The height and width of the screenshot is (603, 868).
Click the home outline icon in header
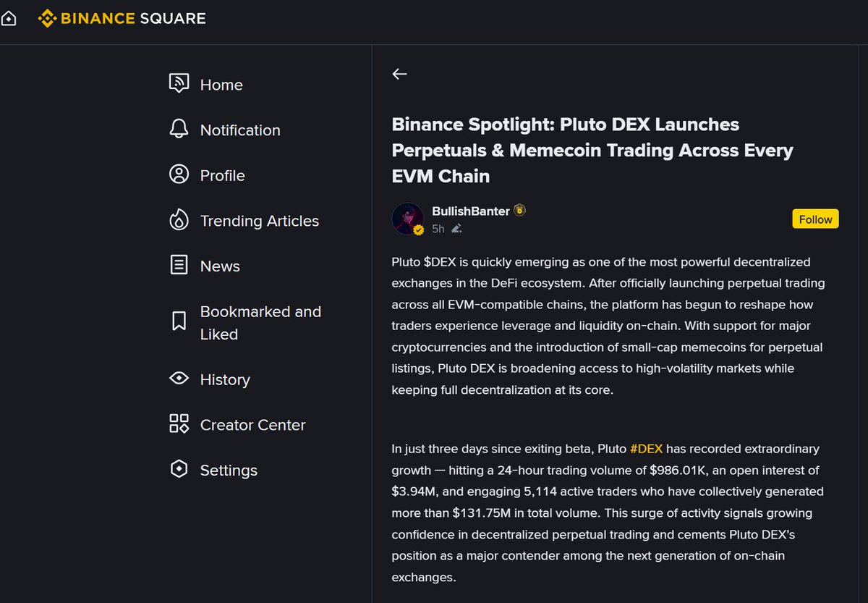tap(8, 19)
